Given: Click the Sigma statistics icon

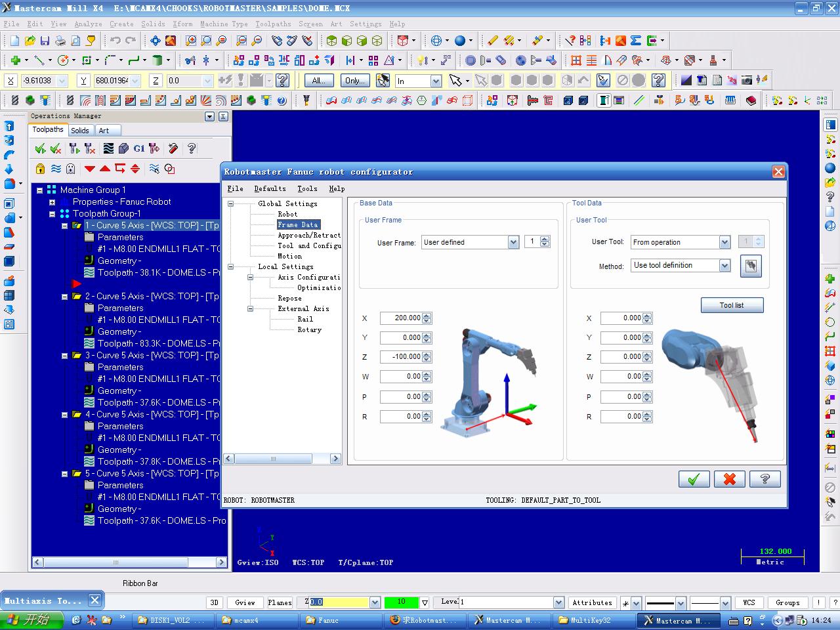Looking at the screenshot, I should [x=636, y=41].
